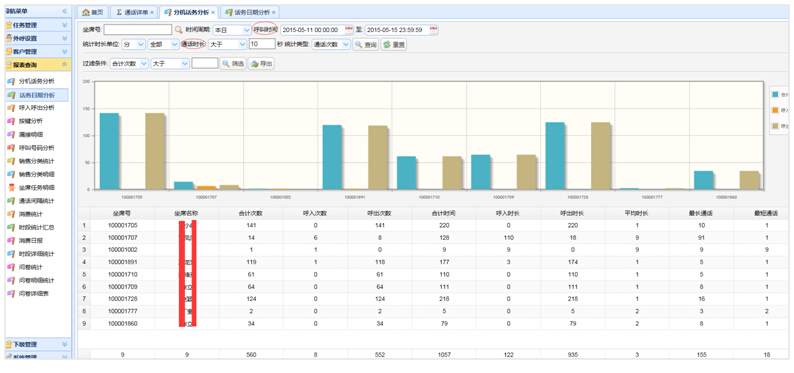Viewport: 794px width, 373px height.
Task: Open calendar picker for end date 2015-05-15
Action: tap(433, 30)
